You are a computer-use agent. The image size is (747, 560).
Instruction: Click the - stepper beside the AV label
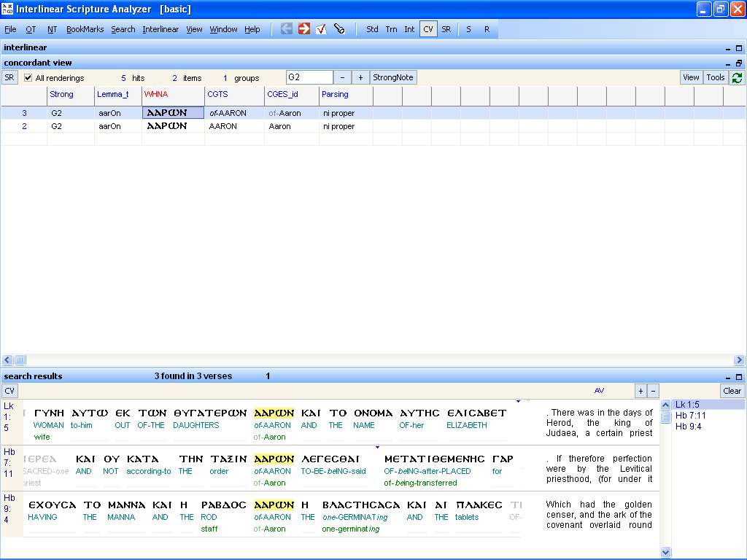(x=652, y=391)
